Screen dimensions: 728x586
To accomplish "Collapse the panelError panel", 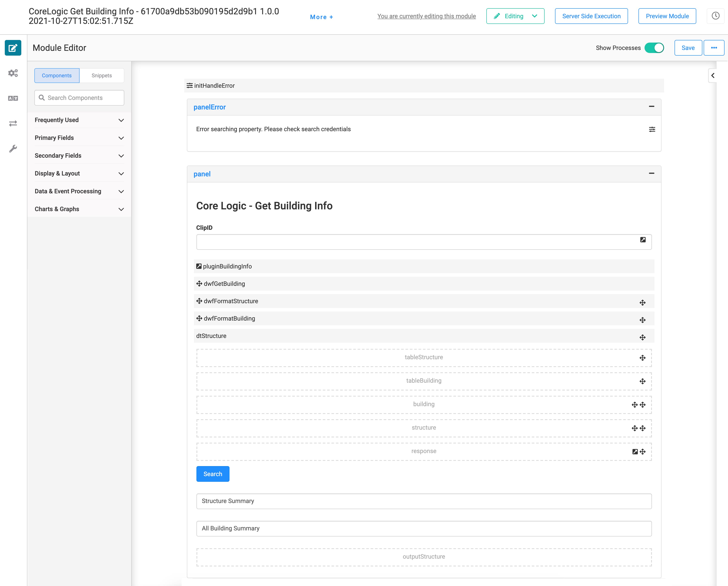I will [x=652, y=106].
